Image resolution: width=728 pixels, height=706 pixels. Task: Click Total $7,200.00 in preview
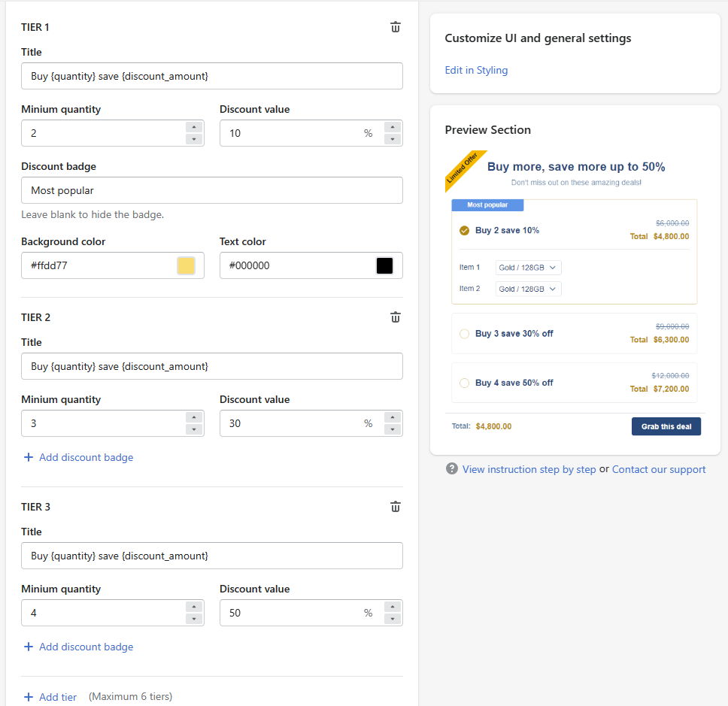[660, 389]
